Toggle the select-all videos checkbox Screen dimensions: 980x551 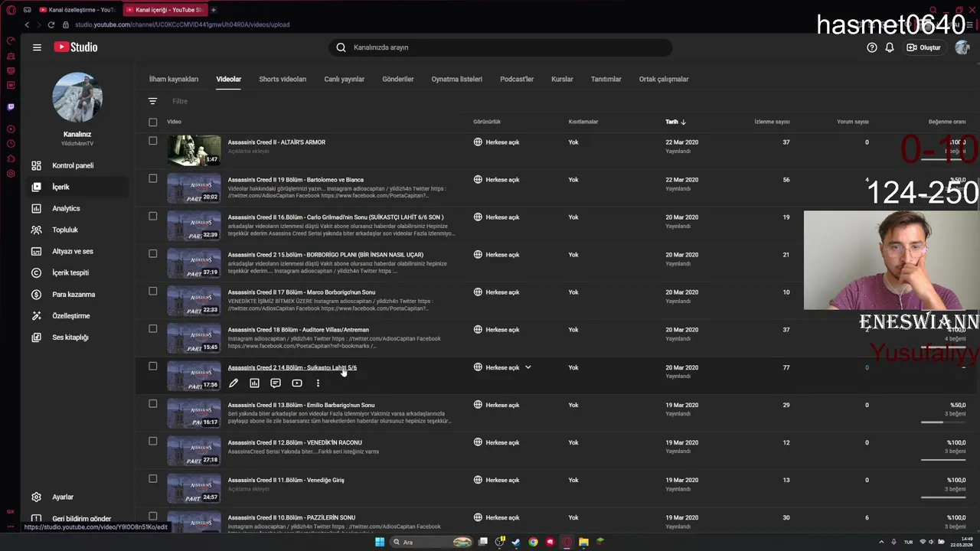point(153,122)
